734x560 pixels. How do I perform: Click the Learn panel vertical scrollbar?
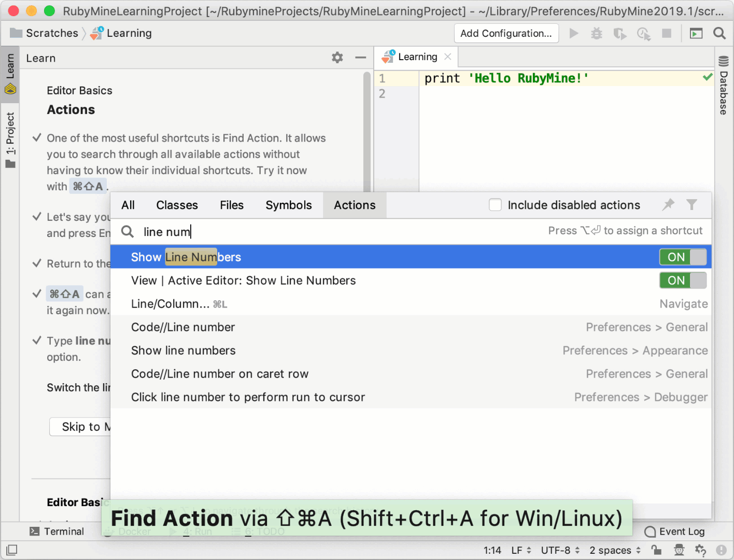pyautogui.click(x=367, y=132)
